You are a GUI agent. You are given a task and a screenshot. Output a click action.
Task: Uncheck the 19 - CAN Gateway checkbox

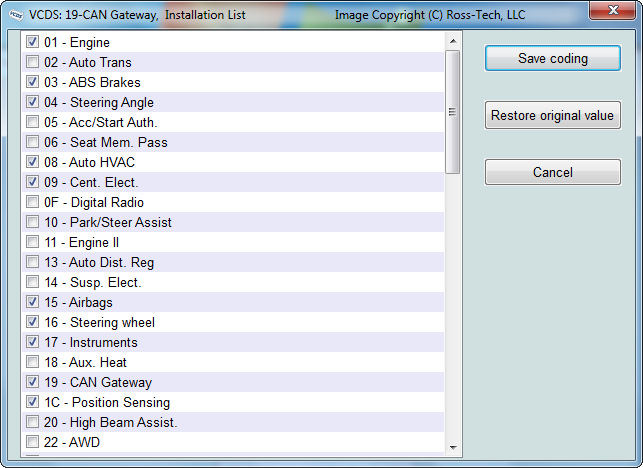[x=32, y=382]
